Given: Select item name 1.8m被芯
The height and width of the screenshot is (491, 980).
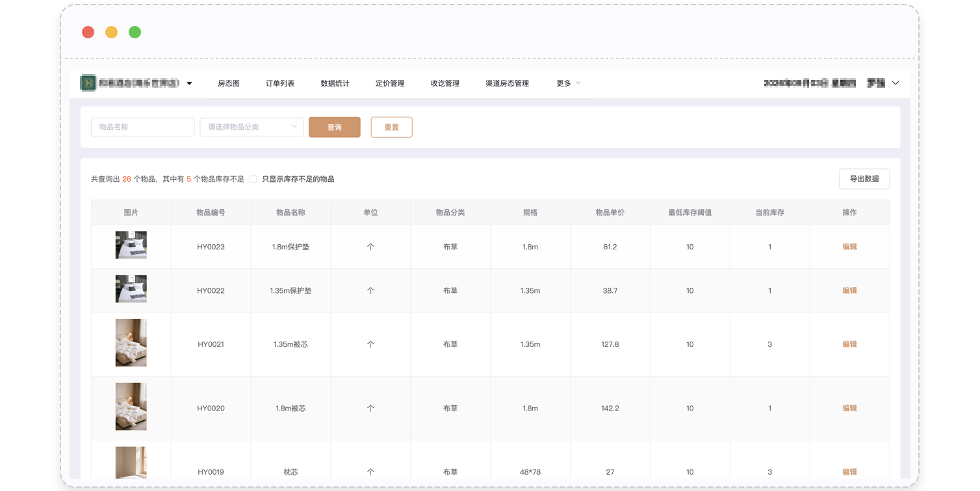Looking at the screenshot, I should coord(290,409).
